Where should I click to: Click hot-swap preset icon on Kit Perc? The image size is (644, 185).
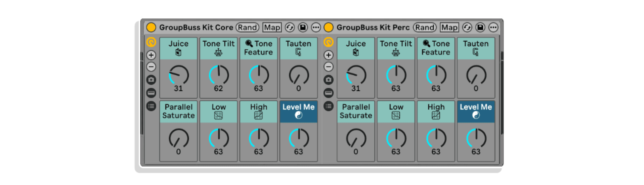click(467, 27)
